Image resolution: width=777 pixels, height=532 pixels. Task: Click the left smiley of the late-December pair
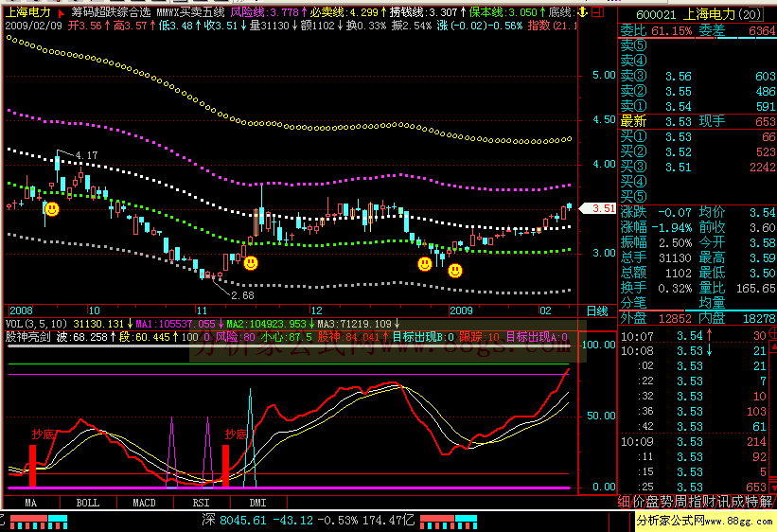point(425,264)
